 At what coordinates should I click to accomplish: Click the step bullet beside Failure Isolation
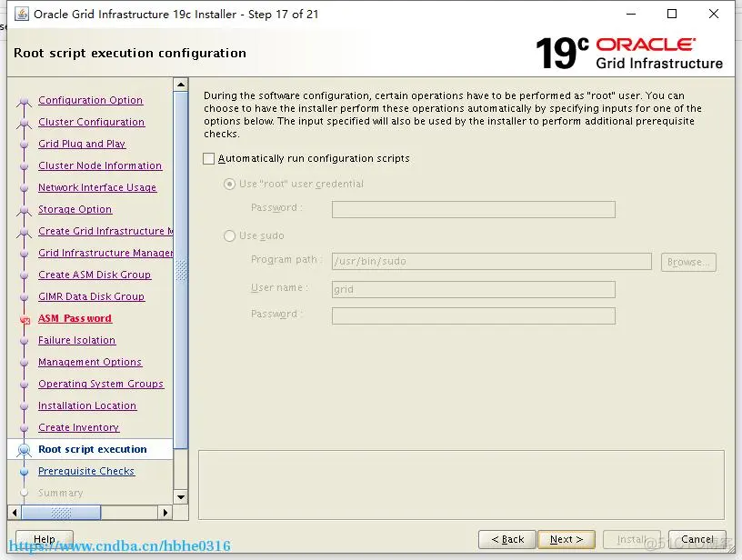click(25, 341)
